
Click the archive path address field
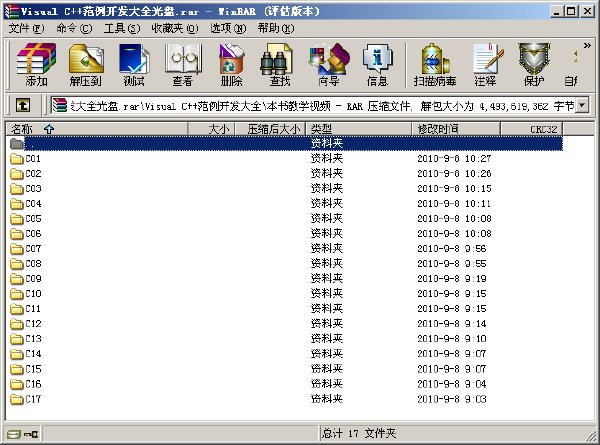(314, 105)
